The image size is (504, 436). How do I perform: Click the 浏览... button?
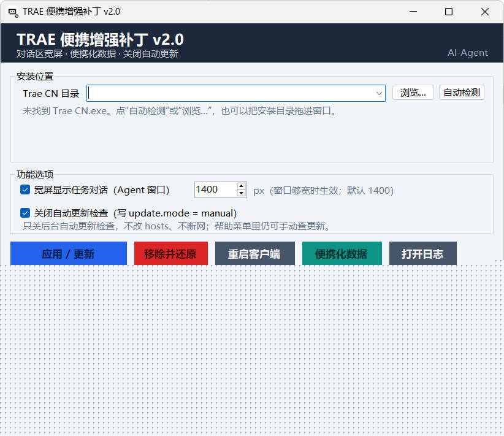(x=413, y=93)
